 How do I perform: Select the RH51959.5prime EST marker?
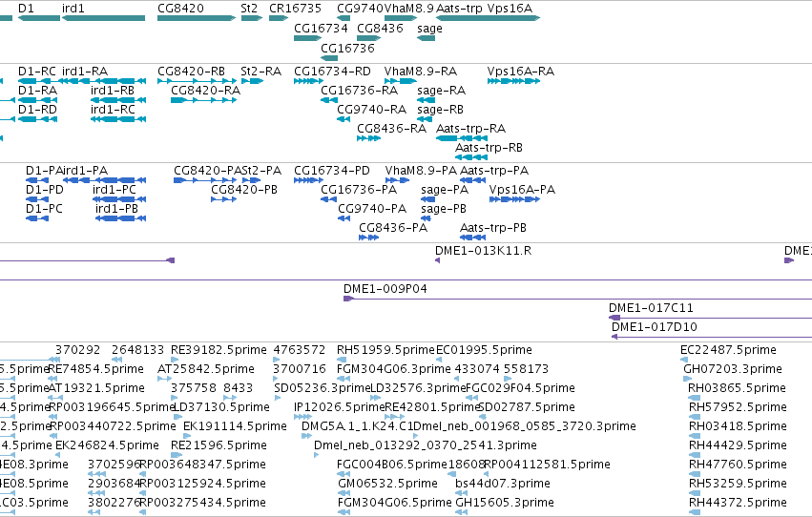tap(344, 360)
